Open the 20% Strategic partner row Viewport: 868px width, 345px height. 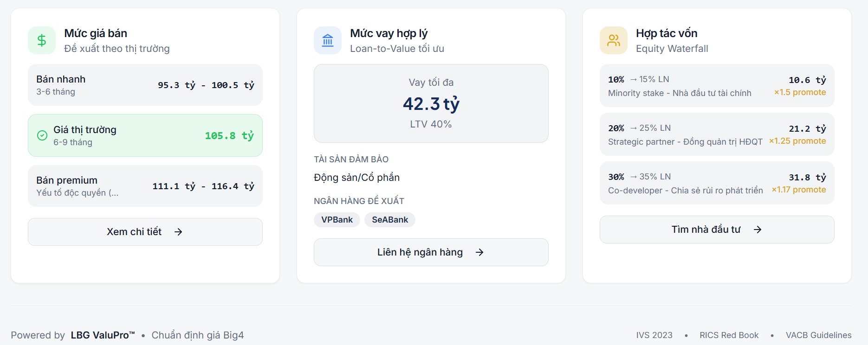point(717,134)
